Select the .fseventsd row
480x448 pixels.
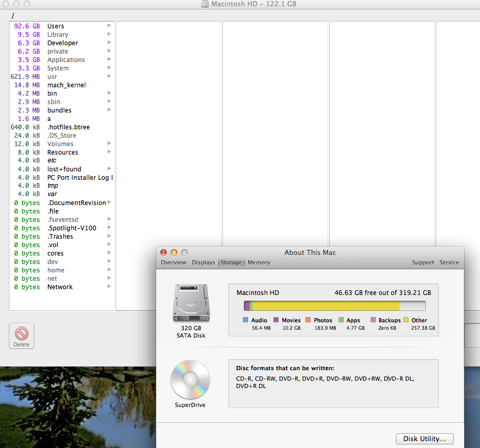click(62, 220)
